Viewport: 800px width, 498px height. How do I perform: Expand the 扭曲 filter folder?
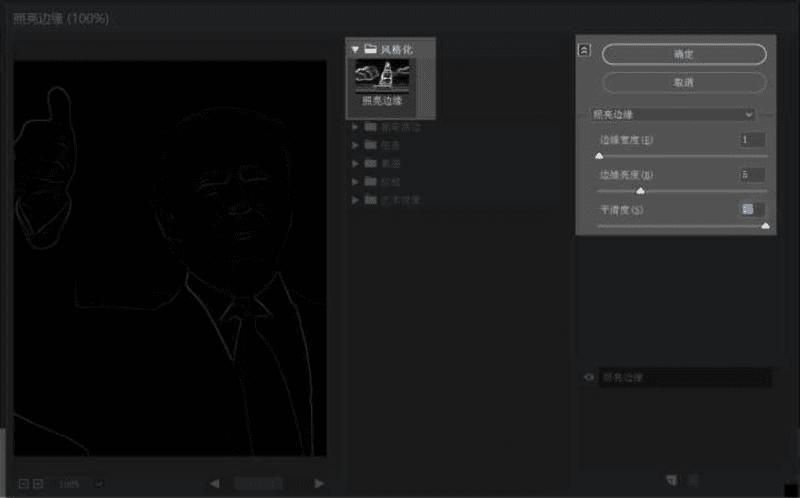[x=355, y=145]
